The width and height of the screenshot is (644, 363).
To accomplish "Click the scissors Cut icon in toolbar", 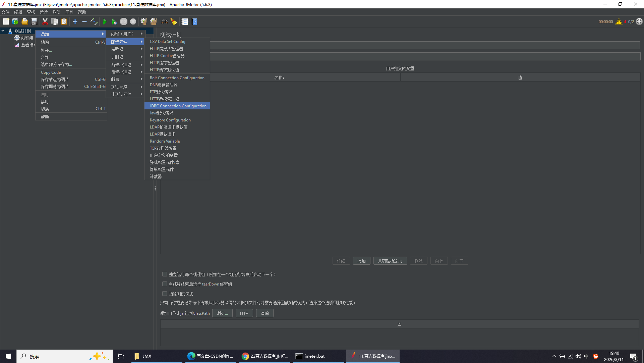I will pos(45,22).
